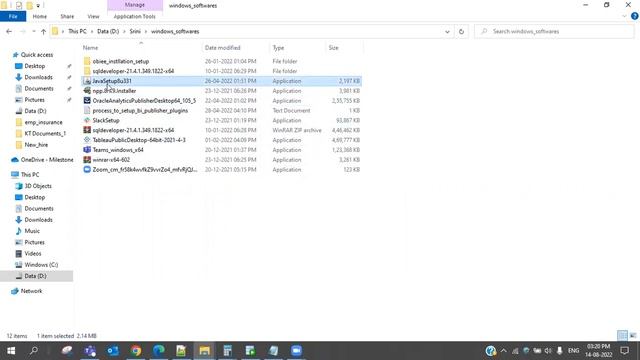The width and height of the screenshot is (640, 360).
Task: Select the Application Tools tab
Action: point(134,16)
